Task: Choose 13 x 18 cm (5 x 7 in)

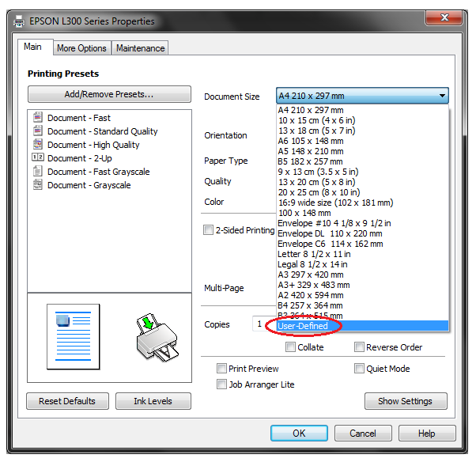Action: pyautogui.click(x=362, y=131)
